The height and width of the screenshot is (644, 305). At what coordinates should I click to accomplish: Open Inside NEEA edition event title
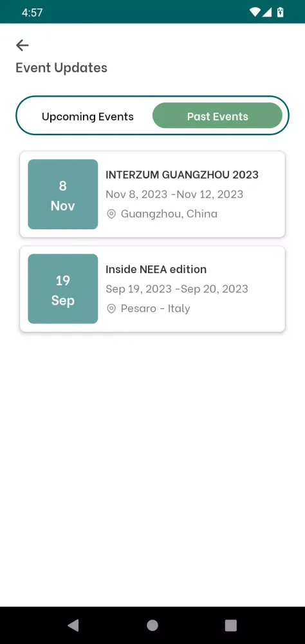[156, 269]
